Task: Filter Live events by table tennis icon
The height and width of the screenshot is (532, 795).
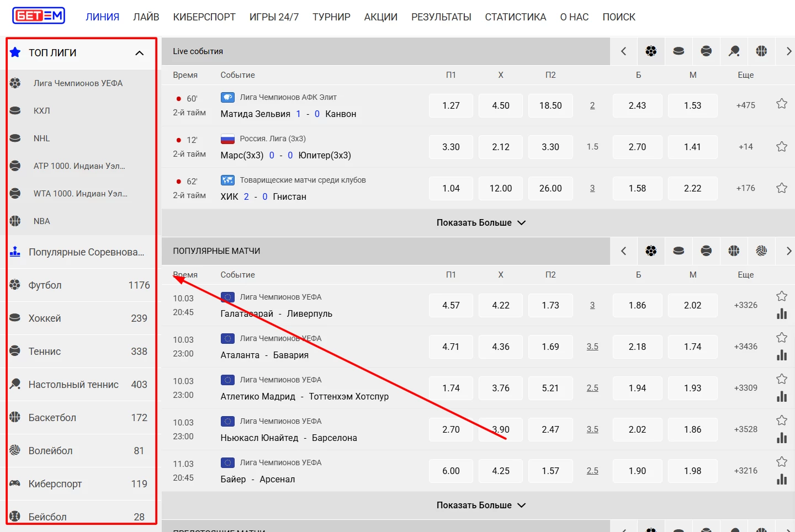Action: 734,51
